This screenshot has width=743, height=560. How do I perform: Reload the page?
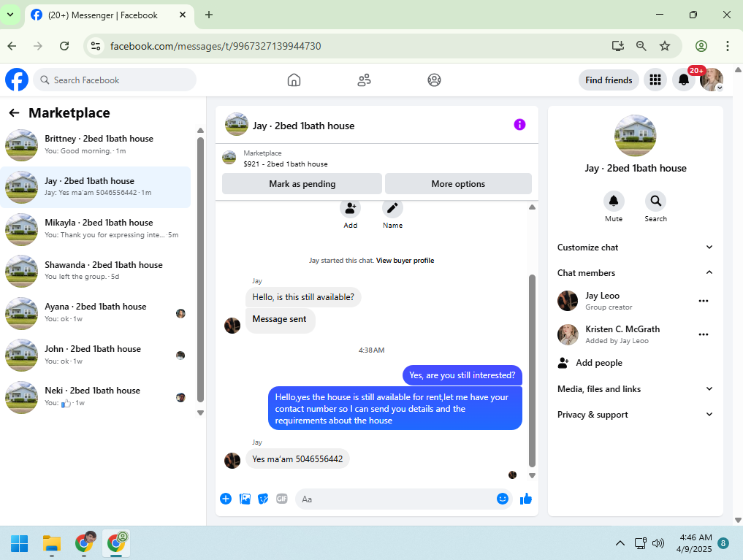(x=64, y=46)
